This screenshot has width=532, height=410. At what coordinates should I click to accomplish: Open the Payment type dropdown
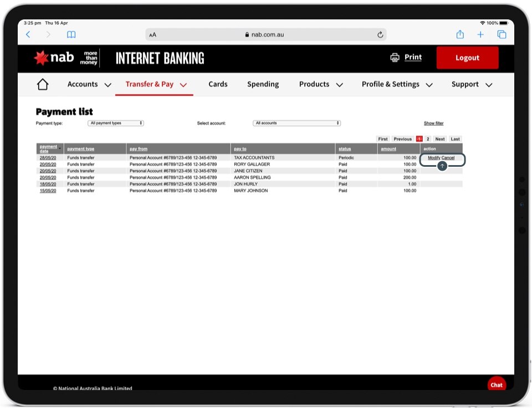coord(116,123)
